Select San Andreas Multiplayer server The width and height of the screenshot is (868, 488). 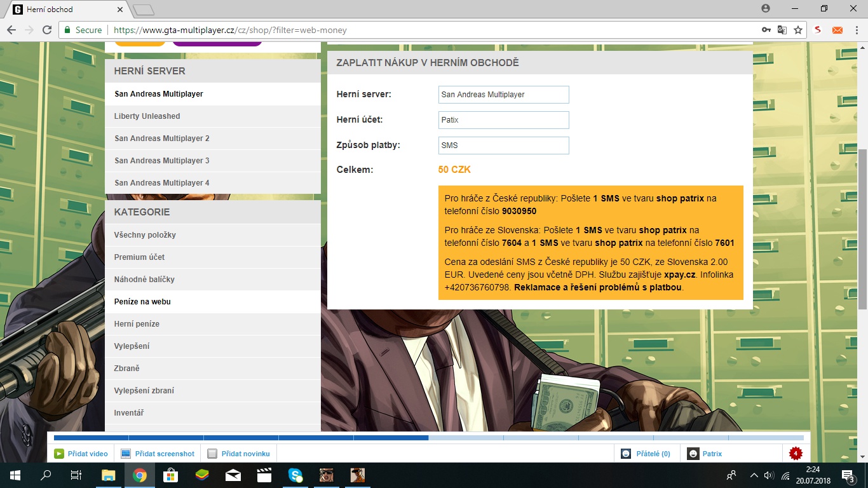[213, 94]
